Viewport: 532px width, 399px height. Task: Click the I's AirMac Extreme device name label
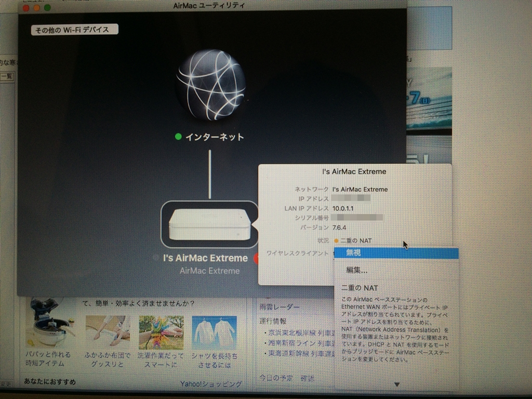pos(205,258)
